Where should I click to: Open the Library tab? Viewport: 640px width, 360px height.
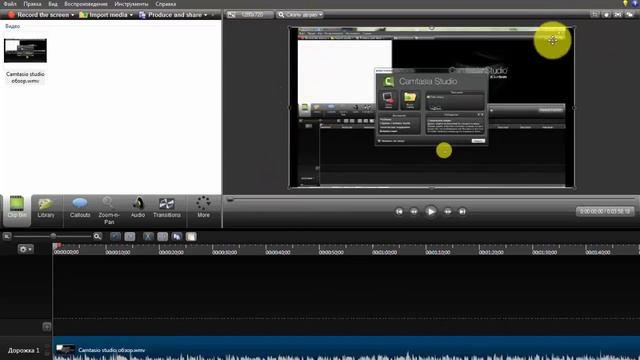tap(46, 207)
